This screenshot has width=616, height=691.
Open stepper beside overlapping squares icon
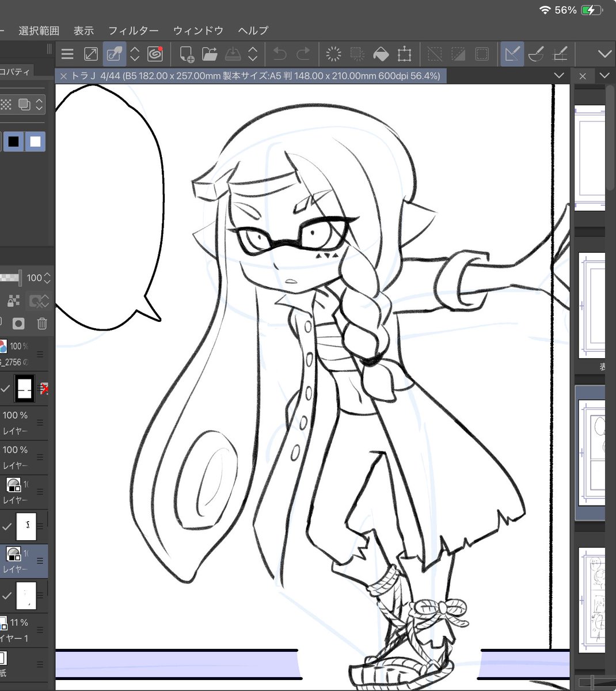(x=39, y=105)
